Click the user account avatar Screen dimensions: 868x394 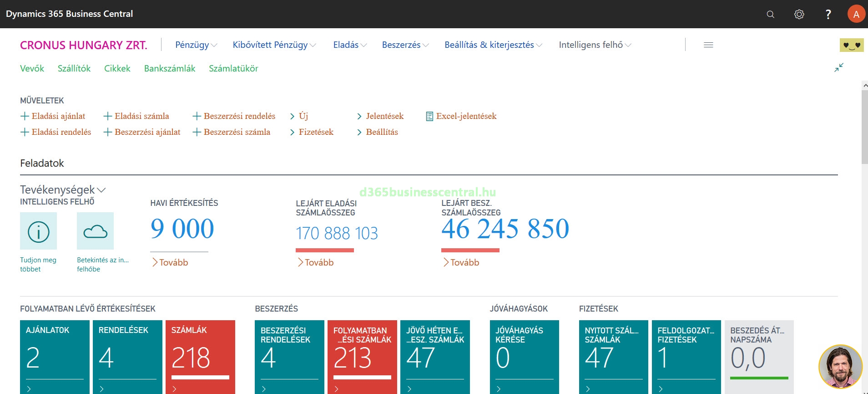pyautogui.click(x=856, y=14)
